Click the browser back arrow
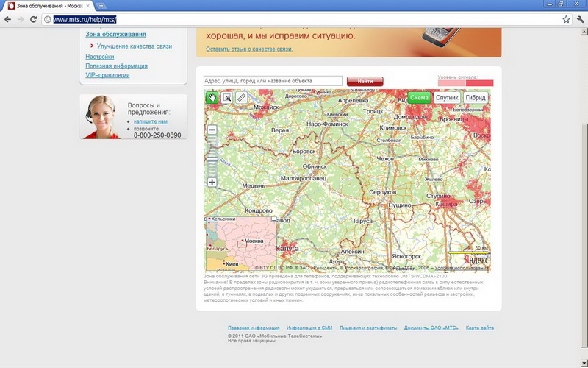 pos(7,19)
